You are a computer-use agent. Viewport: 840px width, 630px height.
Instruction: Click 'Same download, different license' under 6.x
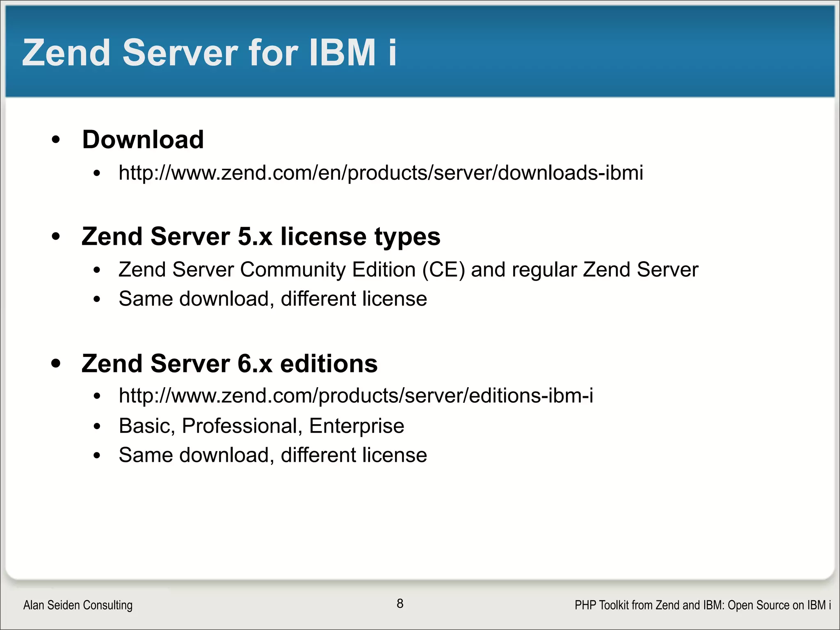click(x=273, y=455)
